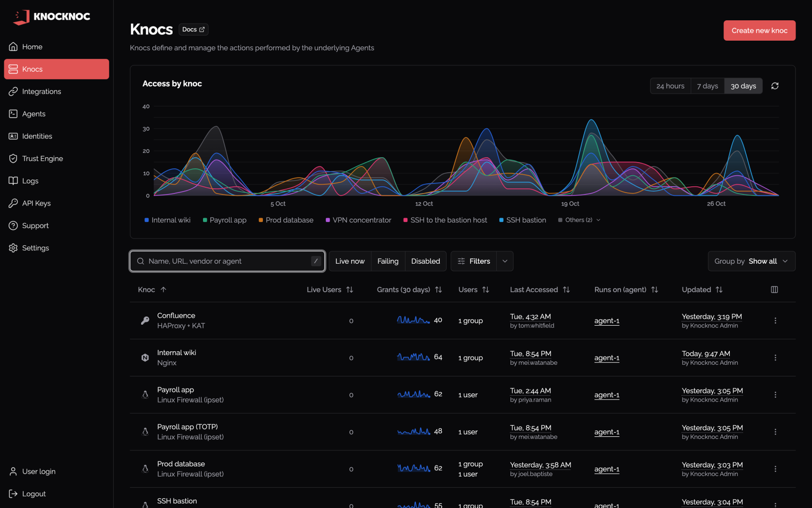Click the Integrations link icon
Screen dimensions: 812x508
pos(13,91)
